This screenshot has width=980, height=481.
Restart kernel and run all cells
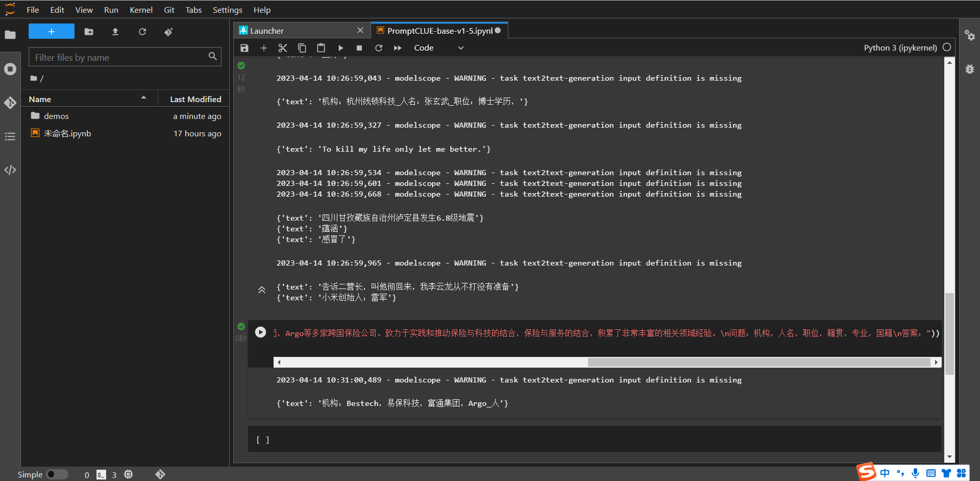[x=398, y=48]
